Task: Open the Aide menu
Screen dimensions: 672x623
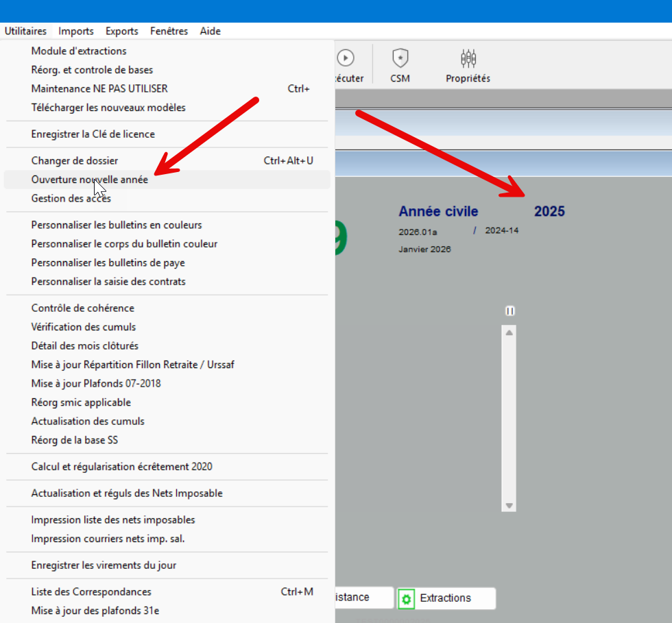Action: pos(211,31)
